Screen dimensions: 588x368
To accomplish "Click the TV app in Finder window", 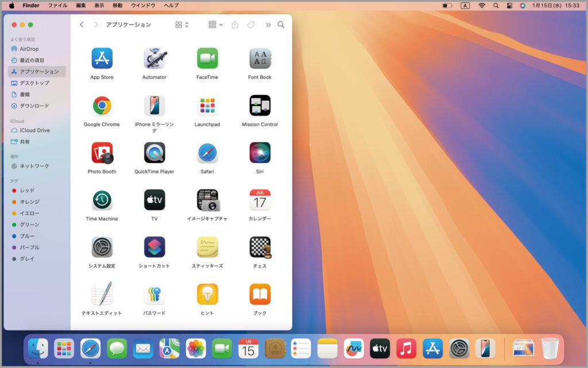I will click(154, 200).
